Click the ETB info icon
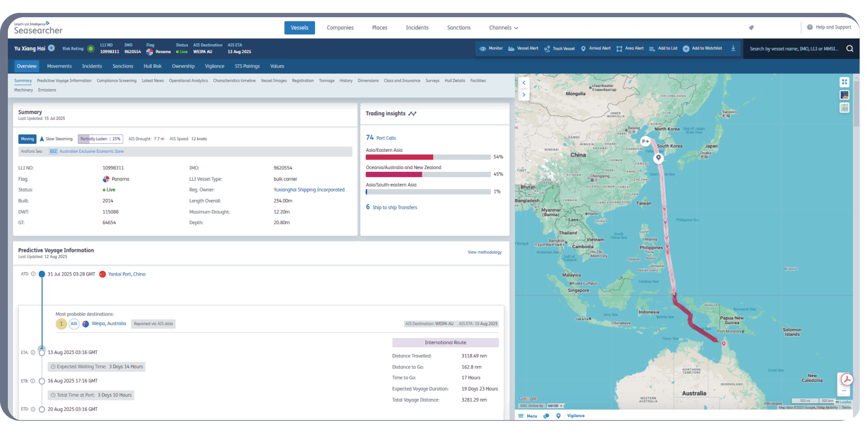Image resolution: width=868 pixels, height=438 pixels. click(x=33, y=381)
